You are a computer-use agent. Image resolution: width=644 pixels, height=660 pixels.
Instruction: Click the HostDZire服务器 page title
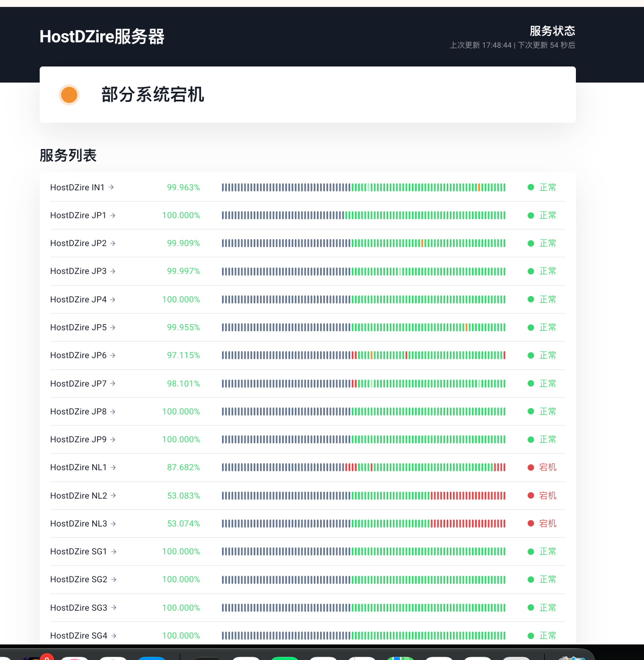point(102,36)
